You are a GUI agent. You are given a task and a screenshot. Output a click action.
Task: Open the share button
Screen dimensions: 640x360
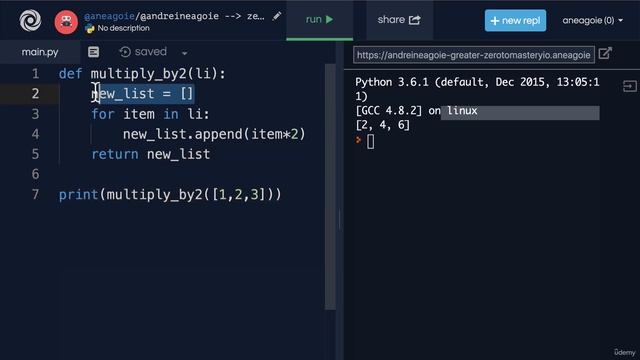click(x=399, y=20)
